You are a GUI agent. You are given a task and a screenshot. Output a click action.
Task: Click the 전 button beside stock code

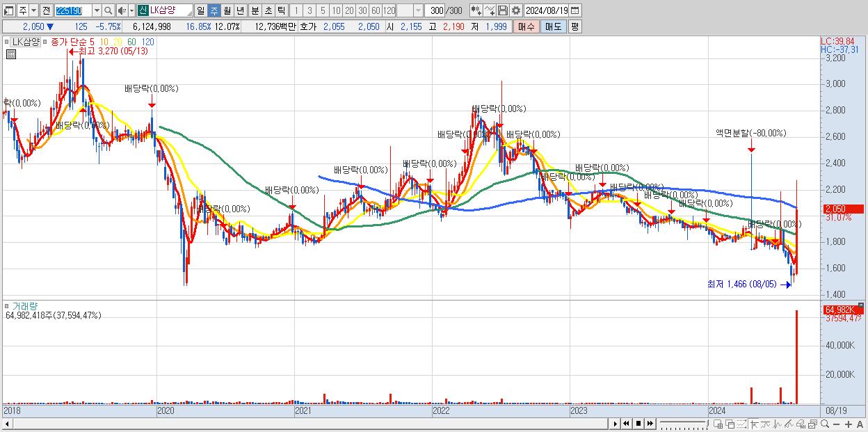(x=46, y=10)
